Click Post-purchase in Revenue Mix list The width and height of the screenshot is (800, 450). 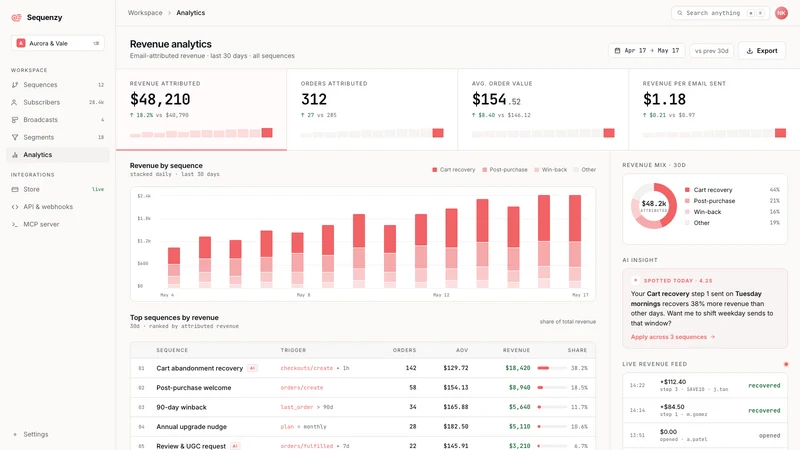(732, 201)
